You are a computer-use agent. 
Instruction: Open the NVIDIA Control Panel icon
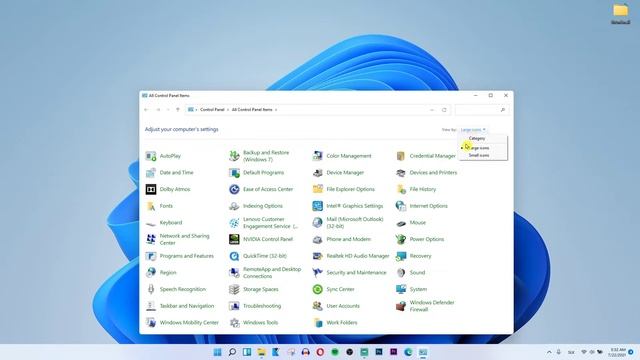point(234,239)
